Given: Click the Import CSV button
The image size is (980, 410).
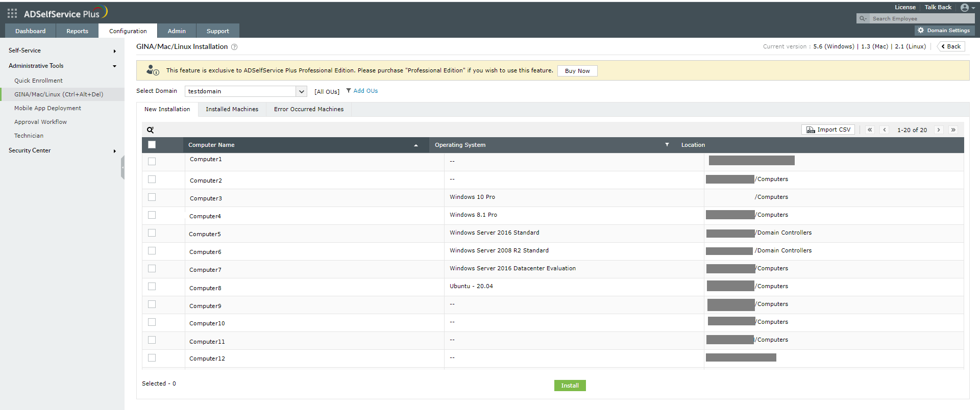Looking at the screenshot, I should [x=828, y=130].
